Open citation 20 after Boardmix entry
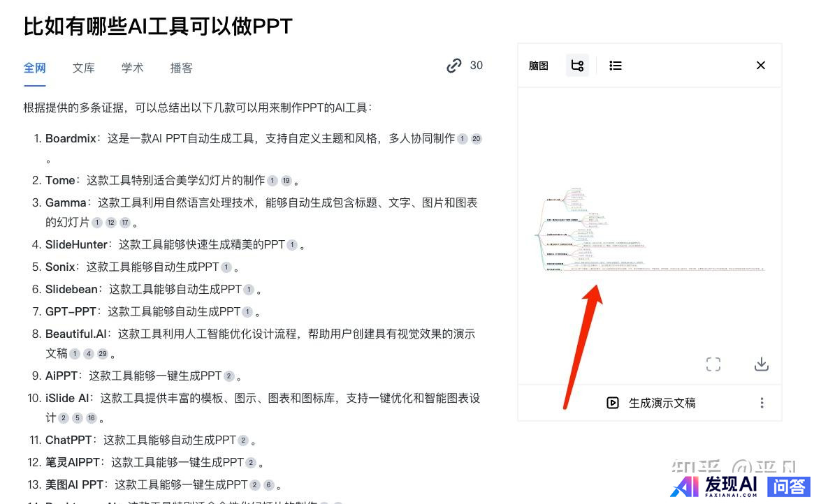This screenshot has width=821, height=504. tap(476, 139)
